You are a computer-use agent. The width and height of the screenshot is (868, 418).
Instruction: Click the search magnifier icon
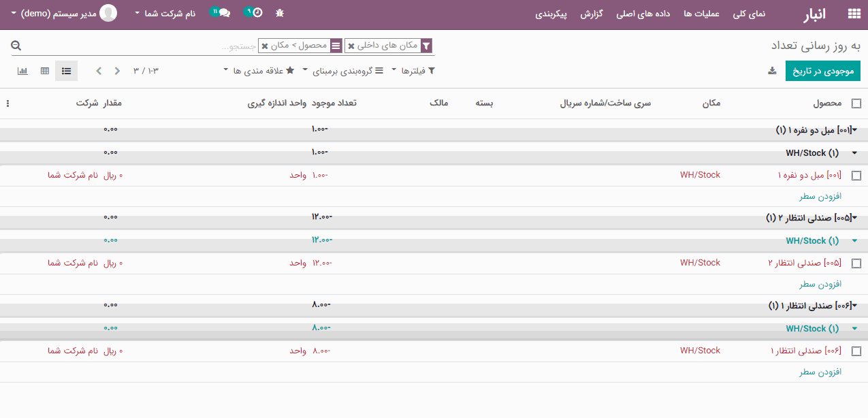coord(16,46)
